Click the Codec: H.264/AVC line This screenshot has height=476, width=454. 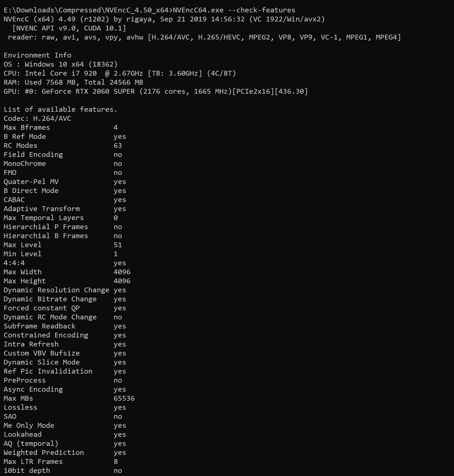38,119
